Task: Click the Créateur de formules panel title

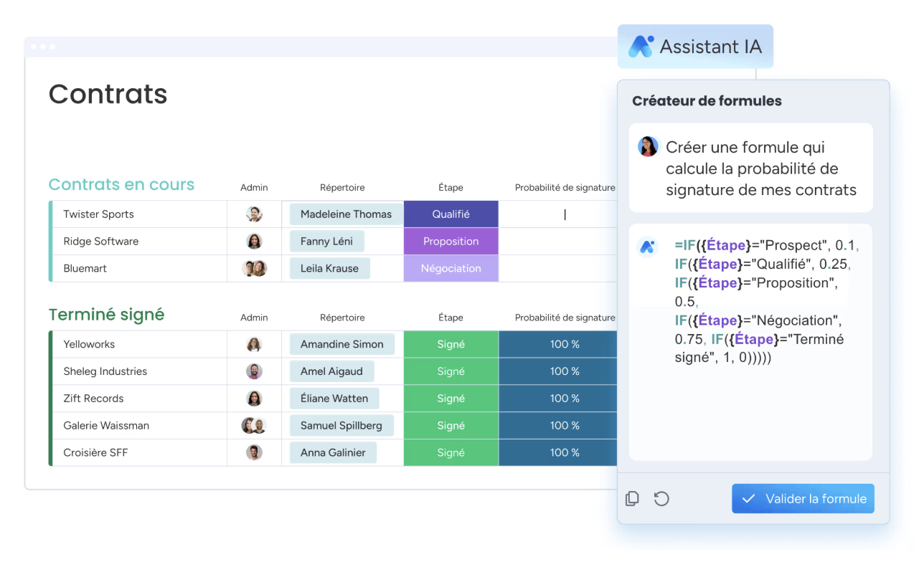Action: (707, 101)
